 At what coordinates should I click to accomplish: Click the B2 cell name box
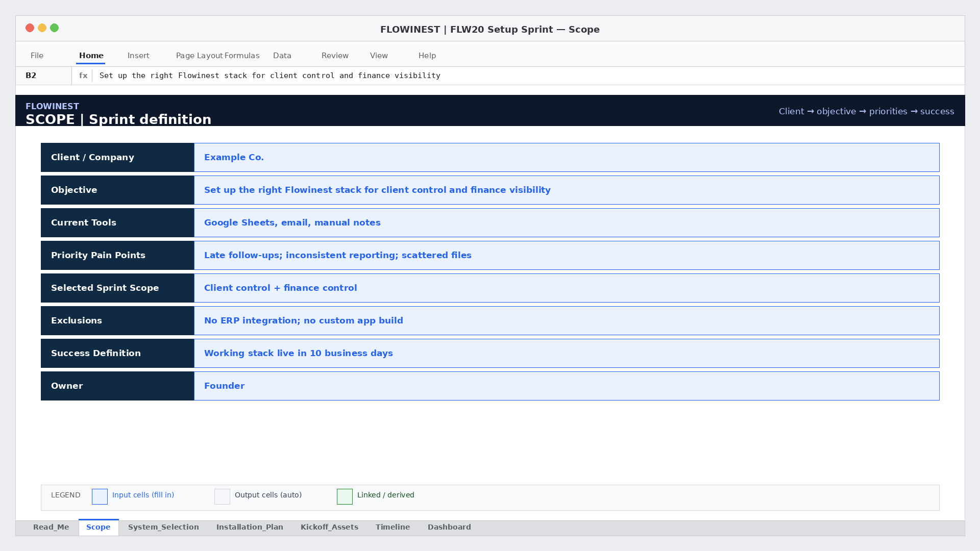click(x=44, y=76)
